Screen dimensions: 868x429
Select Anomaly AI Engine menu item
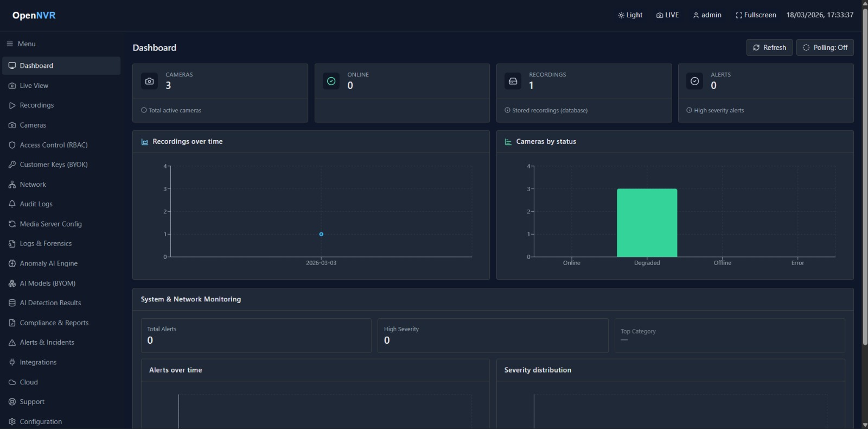pyautogui.click(x=61, y=263)
